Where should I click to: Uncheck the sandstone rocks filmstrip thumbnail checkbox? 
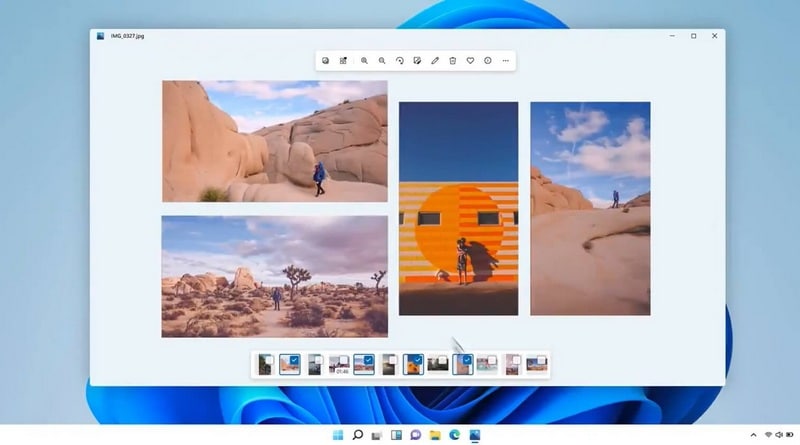pos(294,360)
